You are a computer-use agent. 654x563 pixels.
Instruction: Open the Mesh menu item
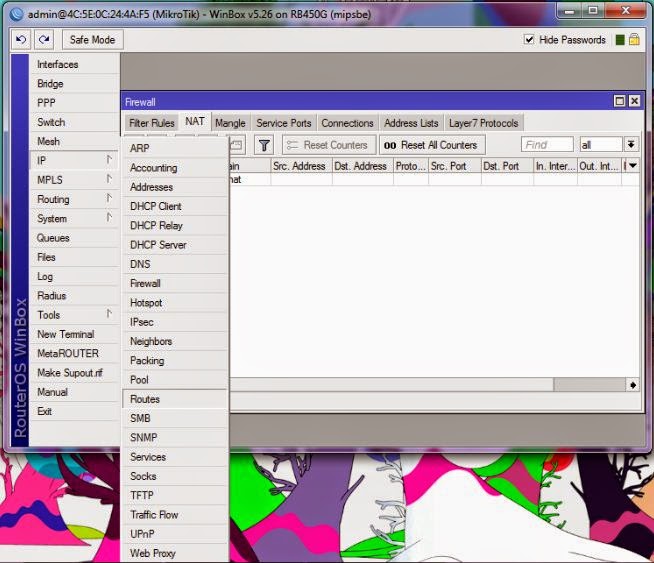pos(75,141)
